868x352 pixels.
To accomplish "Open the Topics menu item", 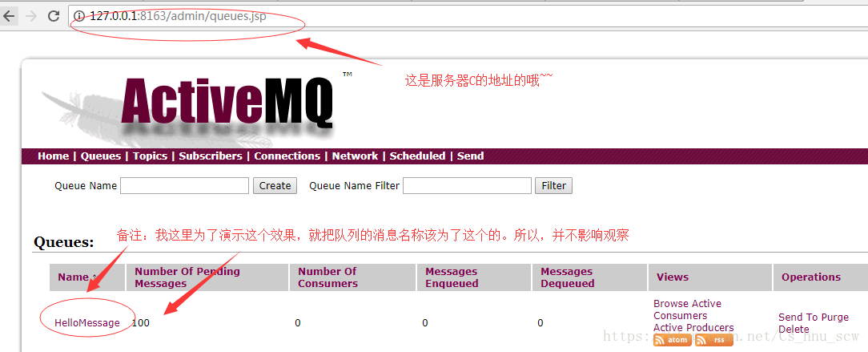I will click(150, 156).
